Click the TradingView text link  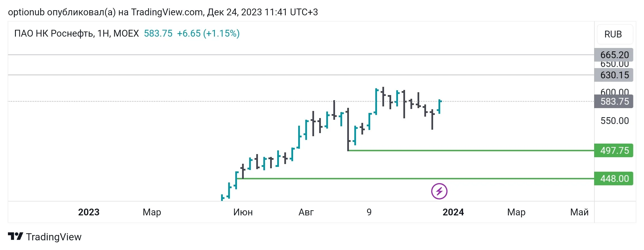[54, 237]
